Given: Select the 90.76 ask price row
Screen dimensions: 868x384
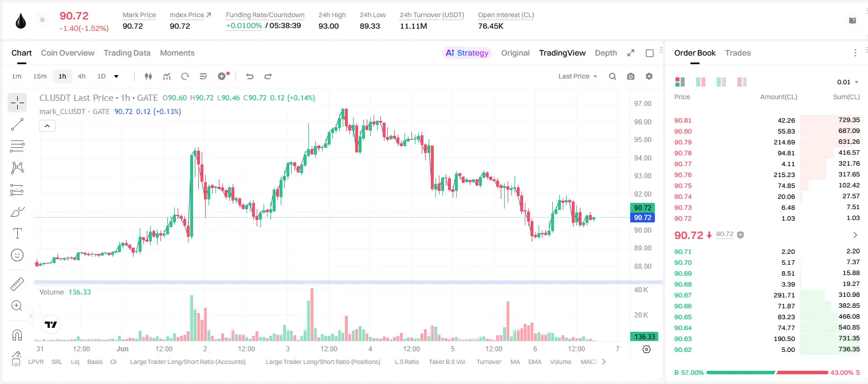Looking at the screenshot, I should coord(767,175).
